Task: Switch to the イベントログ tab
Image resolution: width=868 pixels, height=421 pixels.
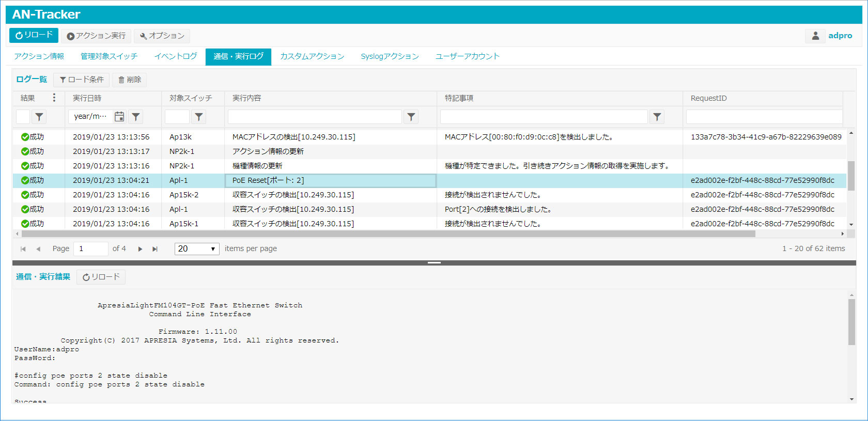Action: (x=175, y=56)
